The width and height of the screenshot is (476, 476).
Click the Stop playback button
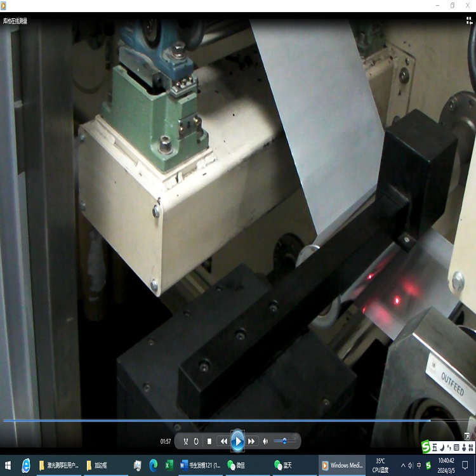[x=209, y=441]
